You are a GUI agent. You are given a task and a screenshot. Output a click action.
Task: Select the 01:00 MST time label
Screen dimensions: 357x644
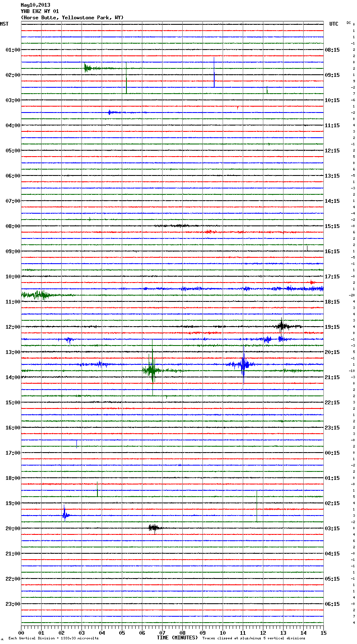pos(13,50)
